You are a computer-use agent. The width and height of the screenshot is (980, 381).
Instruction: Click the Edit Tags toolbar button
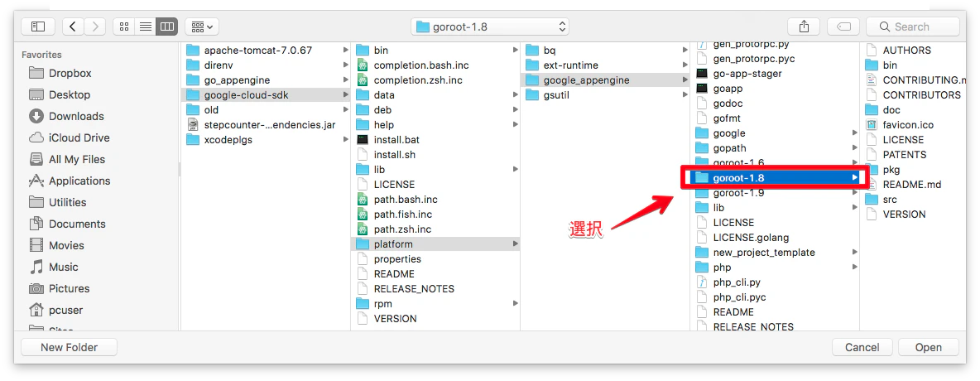843,27
